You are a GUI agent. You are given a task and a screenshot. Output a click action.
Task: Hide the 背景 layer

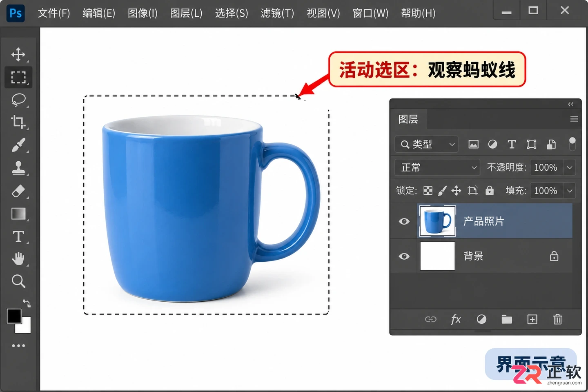pyautogui.click(x=404, y=256)
